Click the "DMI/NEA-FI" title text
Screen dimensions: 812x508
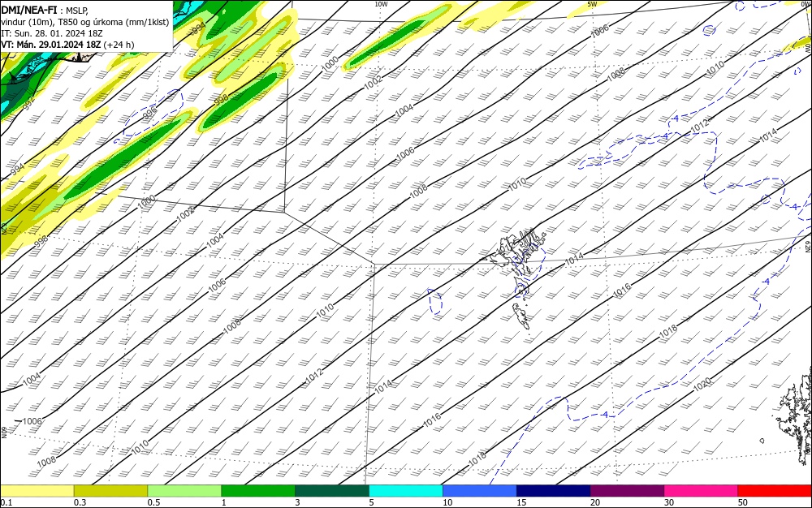coord(29,10)
